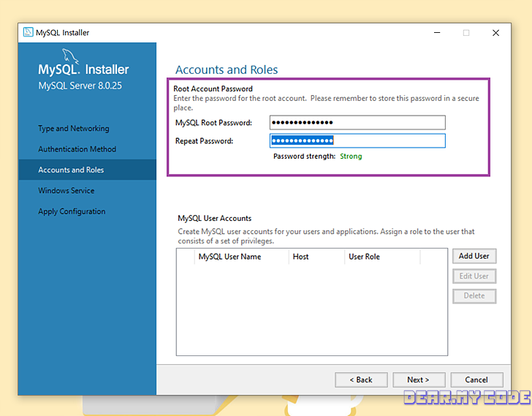Go back with the Back button
The height and width of the screenshot is (416, 532).
pyautogui.click(x=361, y=379)
